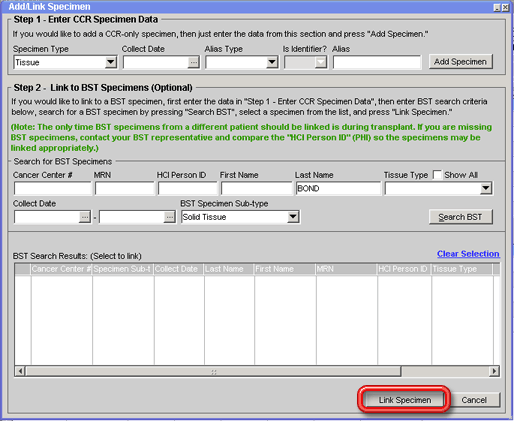Click the Link Specimen button
The height and width of the screenshot is (421, 514).
coord(405,400)
